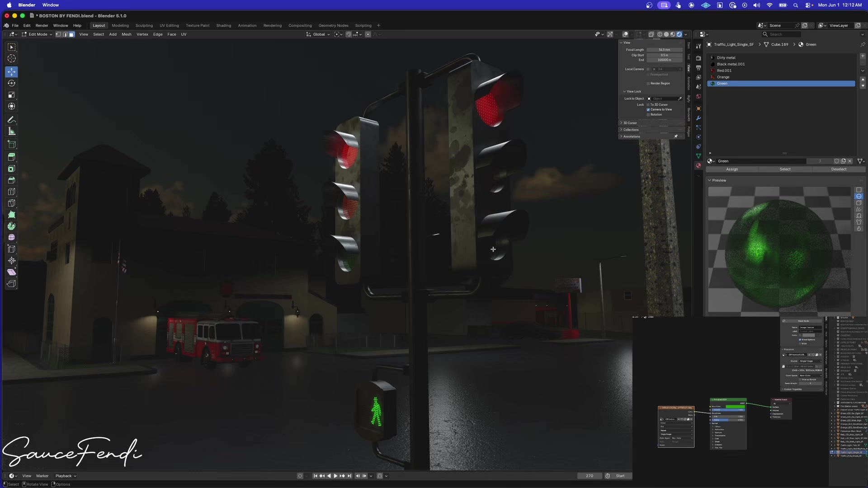Open the World properties tab icon
Image resolution: width=868 pixels, height=488 pixels.
(x=698, y=96)
